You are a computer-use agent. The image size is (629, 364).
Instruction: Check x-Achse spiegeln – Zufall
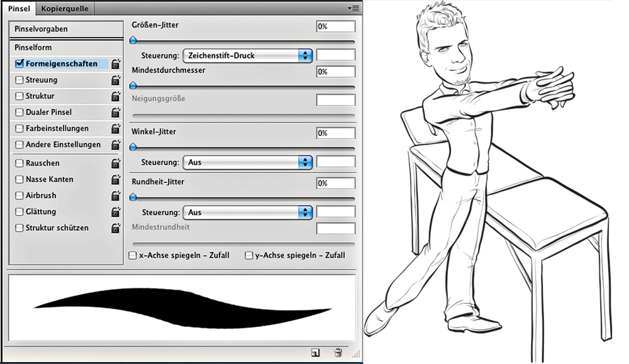click(133, 255)
